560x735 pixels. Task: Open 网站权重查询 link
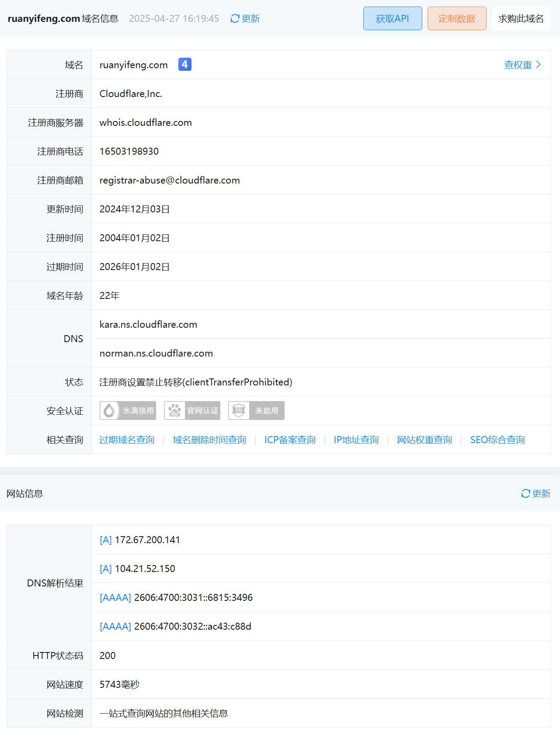click(x=424, y=440)
